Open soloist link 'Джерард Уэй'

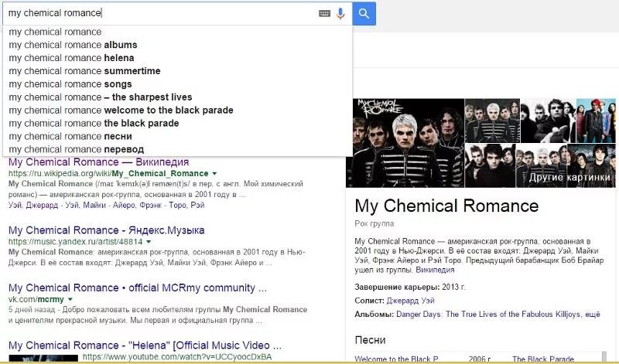click(x=411, y=301)
